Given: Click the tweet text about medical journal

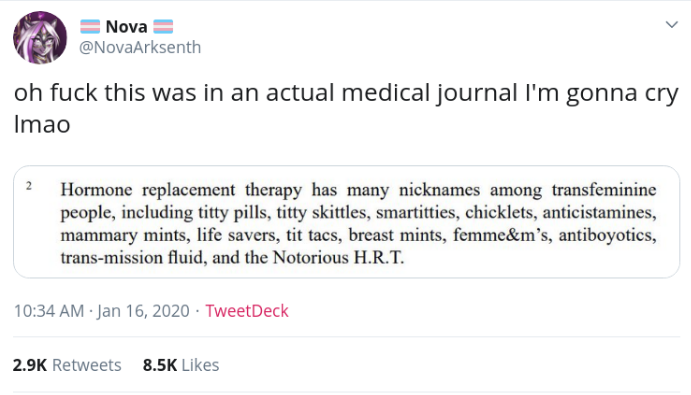Looking at the screenshot, I should tap(346, 108).
